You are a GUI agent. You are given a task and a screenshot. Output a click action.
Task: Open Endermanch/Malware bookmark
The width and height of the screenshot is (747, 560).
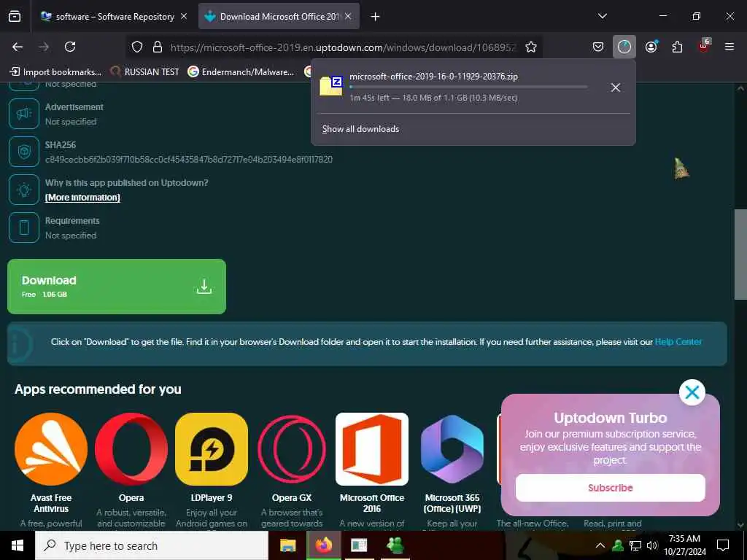coord(241,72)
